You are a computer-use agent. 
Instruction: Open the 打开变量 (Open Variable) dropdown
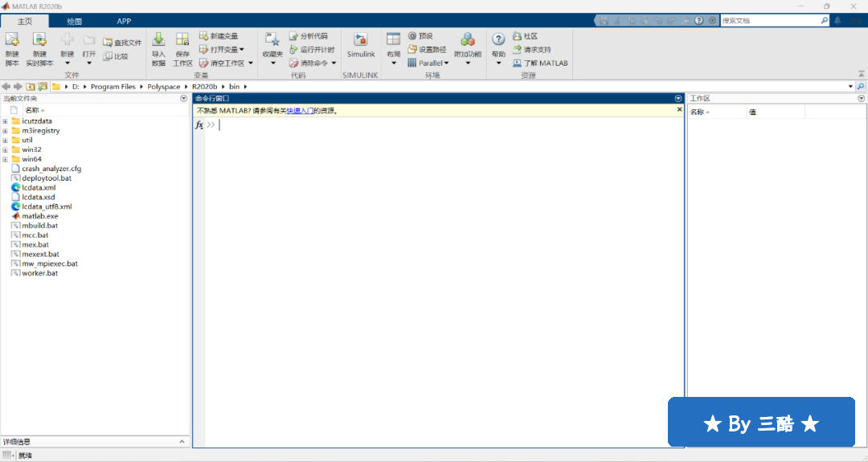pyautogui.click(x=222, y=50)
